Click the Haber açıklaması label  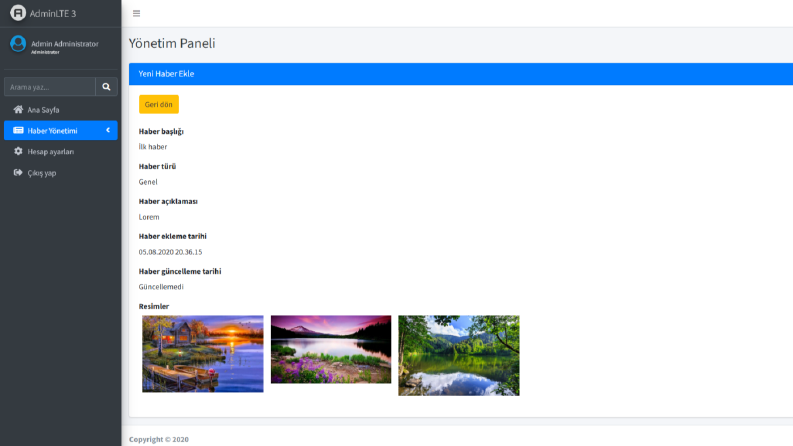pos(168,201)
